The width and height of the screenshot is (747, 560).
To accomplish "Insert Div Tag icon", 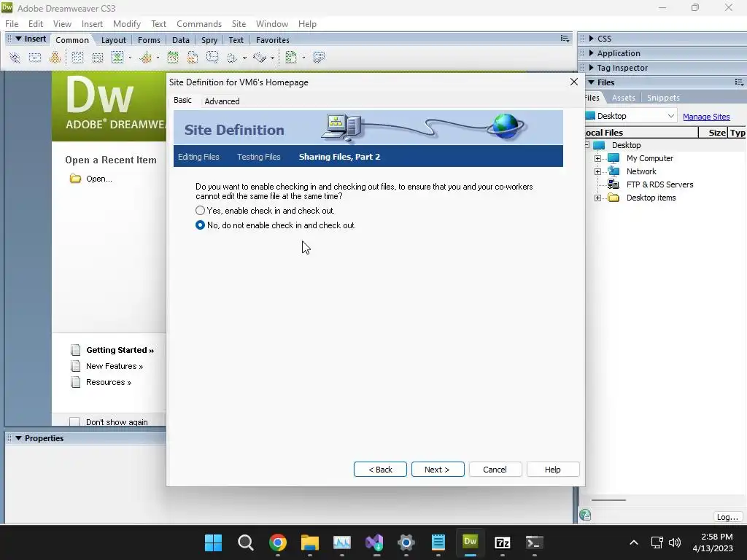I will [x=98, y=58].
